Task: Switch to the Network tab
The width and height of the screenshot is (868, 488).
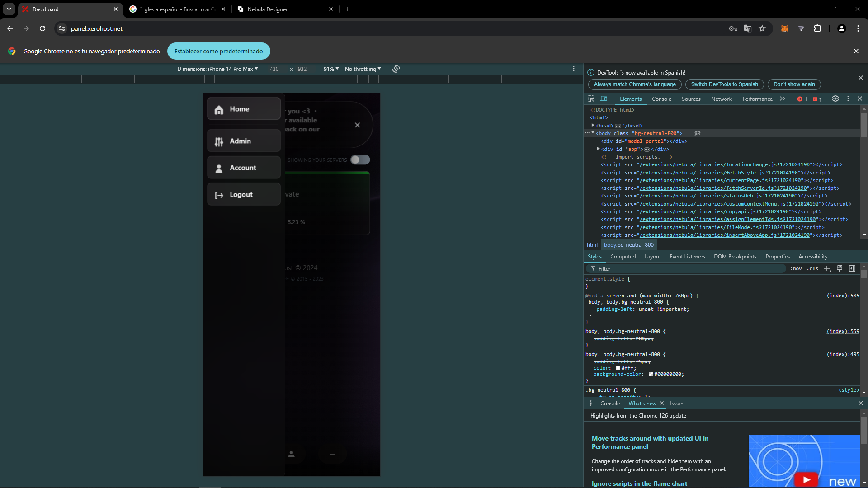Action: tap(722, 99)
